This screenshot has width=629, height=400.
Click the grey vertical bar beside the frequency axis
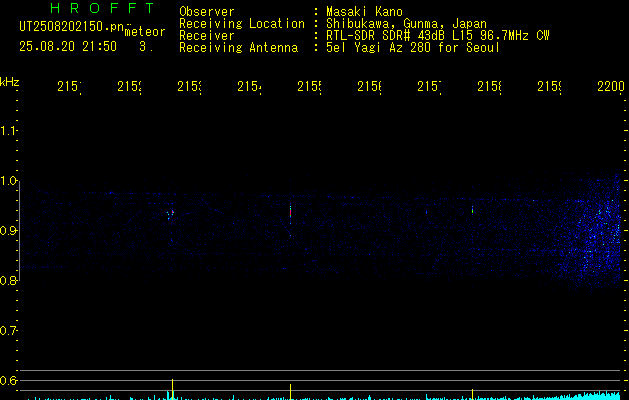(20, 231)
